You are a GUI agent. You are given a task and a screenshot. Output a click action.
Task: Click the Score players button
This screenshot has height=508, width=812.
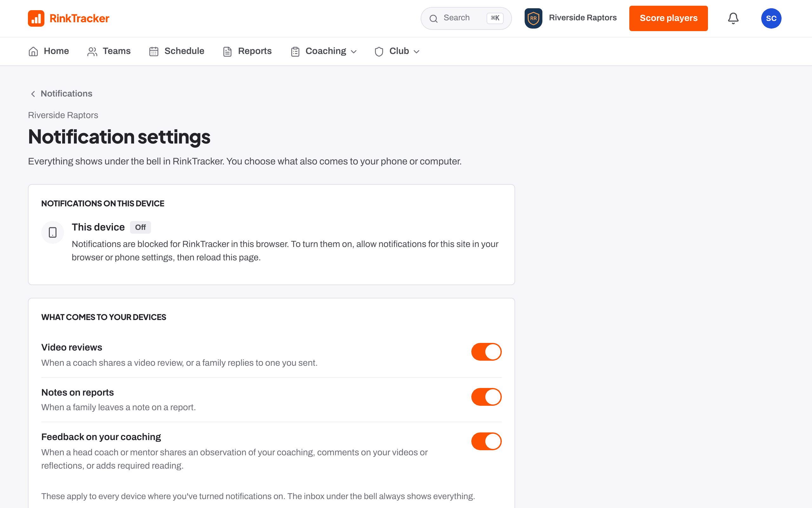coord(668,18)
